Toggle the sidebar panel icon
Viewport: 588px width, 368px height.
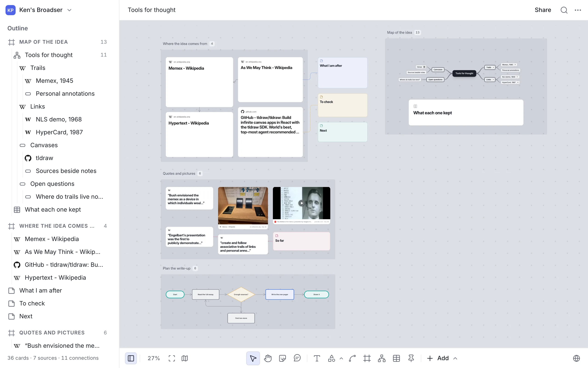point(131,358)
